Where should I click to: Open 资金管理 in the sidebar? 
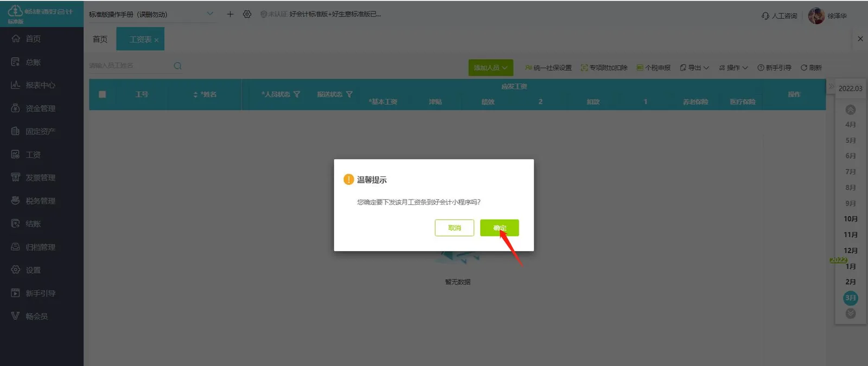point(42,108)
